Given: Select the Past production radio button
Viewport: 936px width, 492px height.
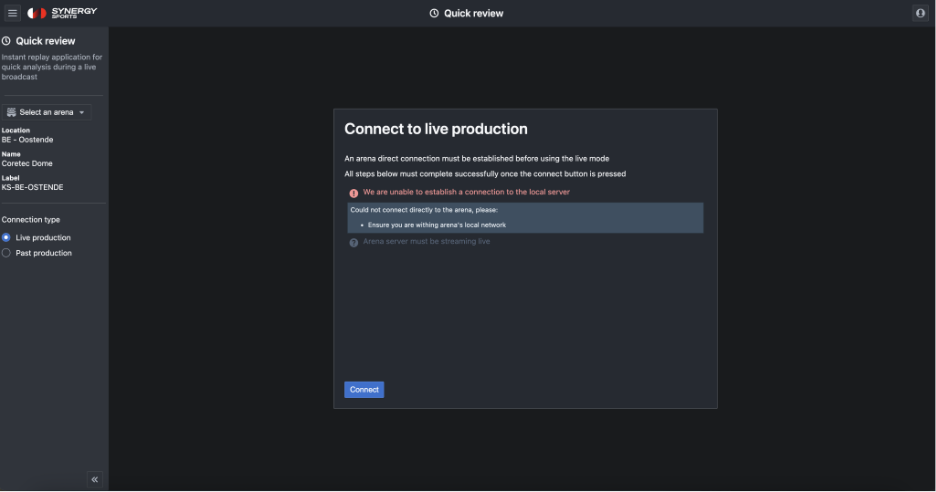Looking at the screenshot, I should click(x=6, y=253).
